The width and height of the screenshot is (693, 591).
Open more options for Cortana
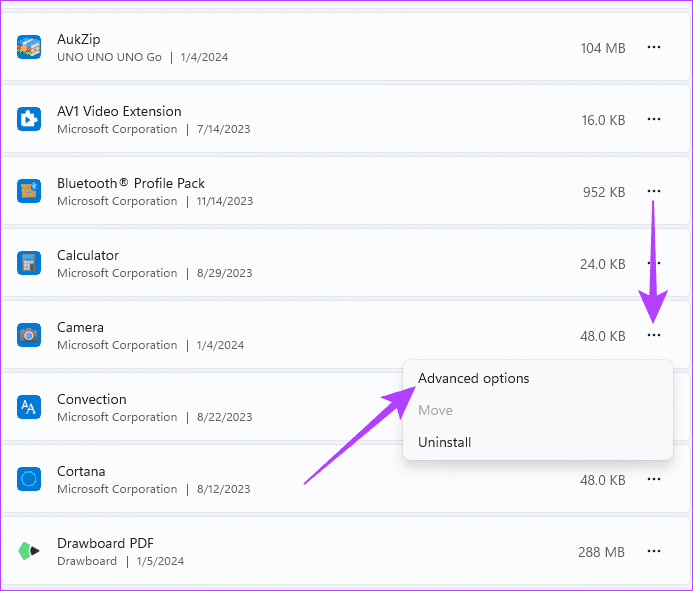coord(654,479)
